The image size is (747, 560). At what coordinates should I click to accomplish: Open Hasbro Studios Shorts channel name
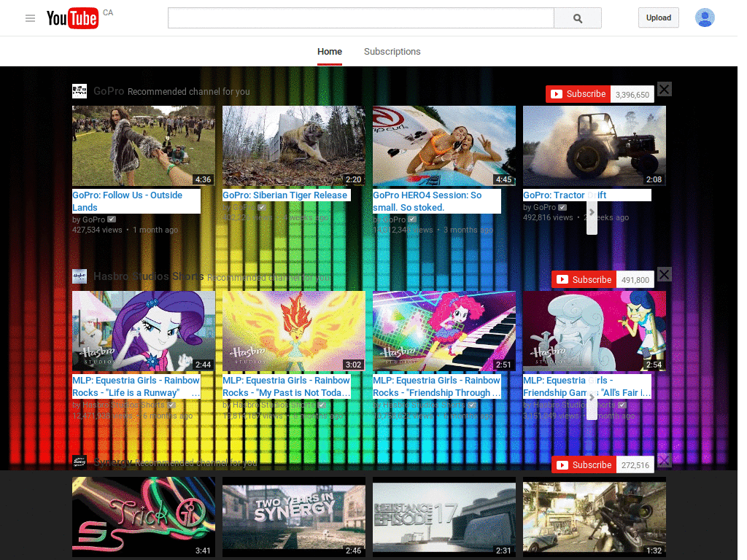coord(149,276)
